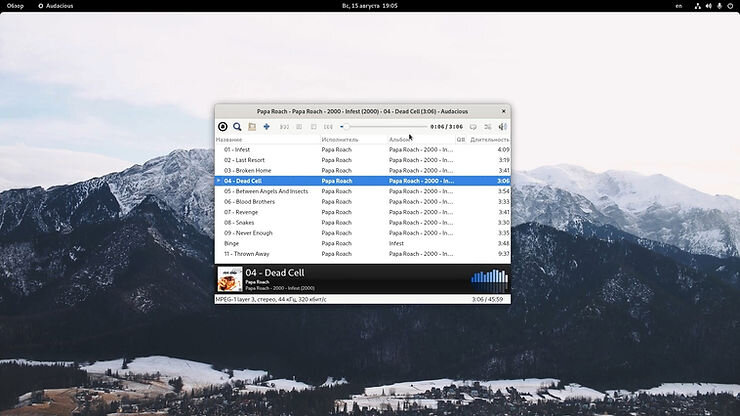The height and width of the screenshot is (416, 740).
Task: Select track 03 - Broken Home
Action: click(362, 170)
